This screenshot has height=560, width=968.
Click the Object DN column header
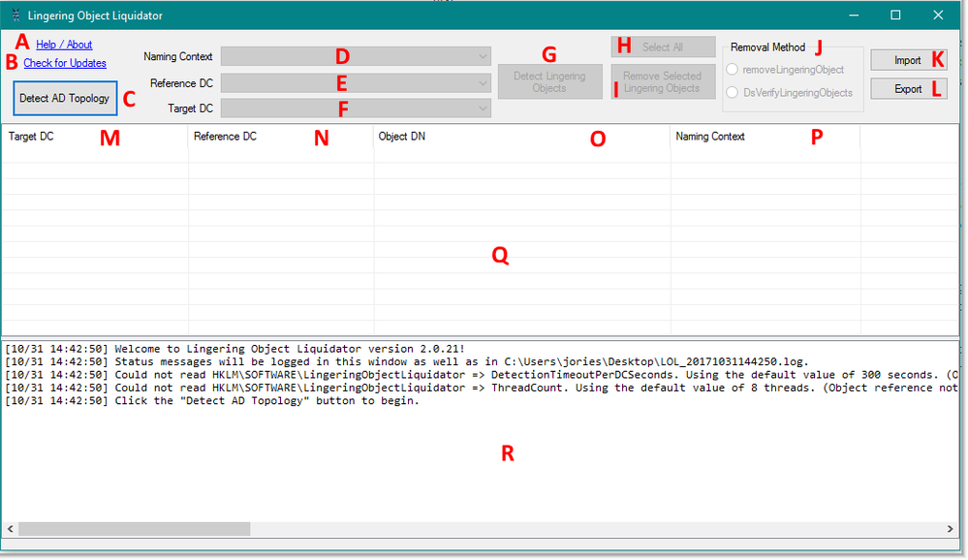point(522,137)
